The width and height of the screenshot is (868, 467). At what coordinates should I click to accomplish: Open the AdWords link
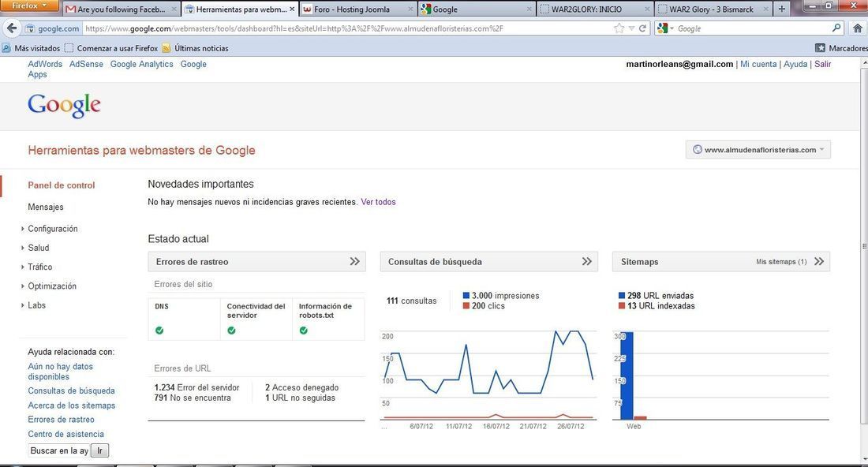[x=45, y=64]
